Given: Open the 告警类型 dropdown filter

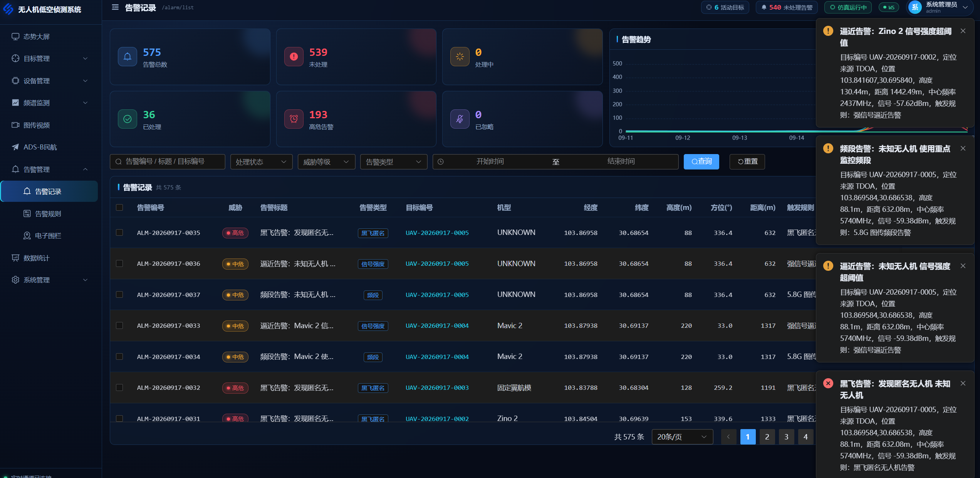Looking at the screenshot, I should [x=394, y=162].
